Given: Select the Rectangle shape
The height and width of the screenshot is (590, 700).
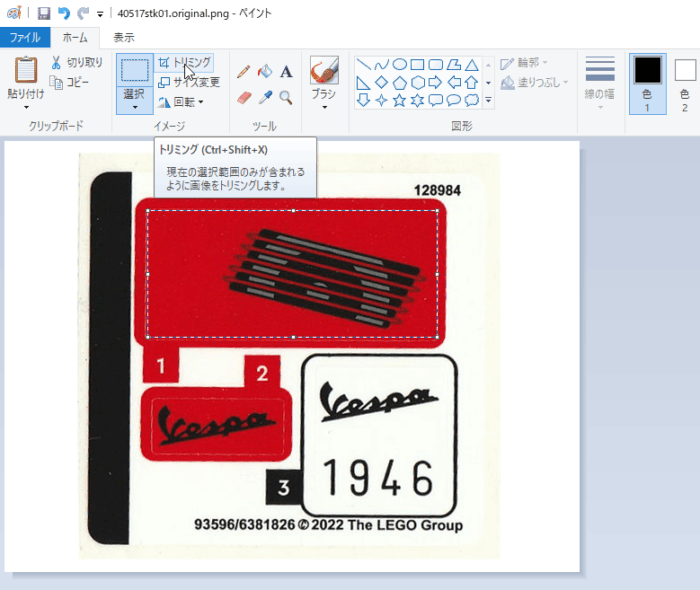Looking at the screenshot, I should [417, 65].
